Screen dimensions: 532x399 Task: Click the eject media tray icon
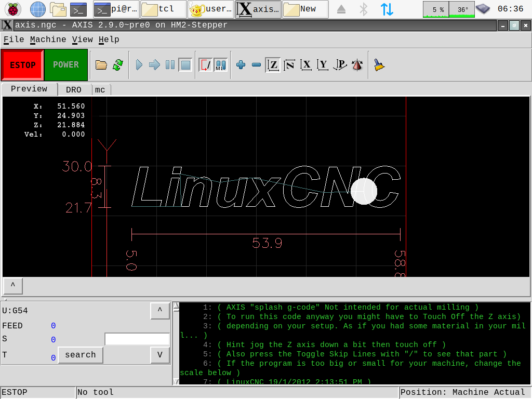[341, 9]
